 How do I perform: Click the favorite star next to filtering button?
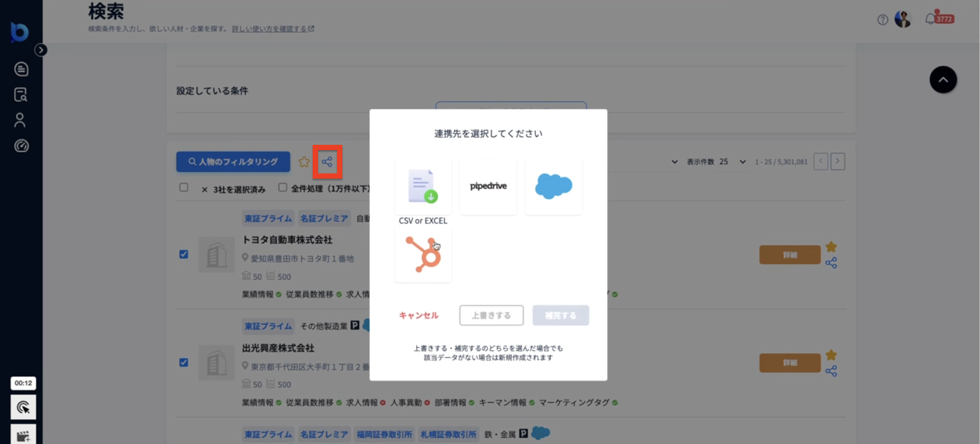(x=304, y=162)
